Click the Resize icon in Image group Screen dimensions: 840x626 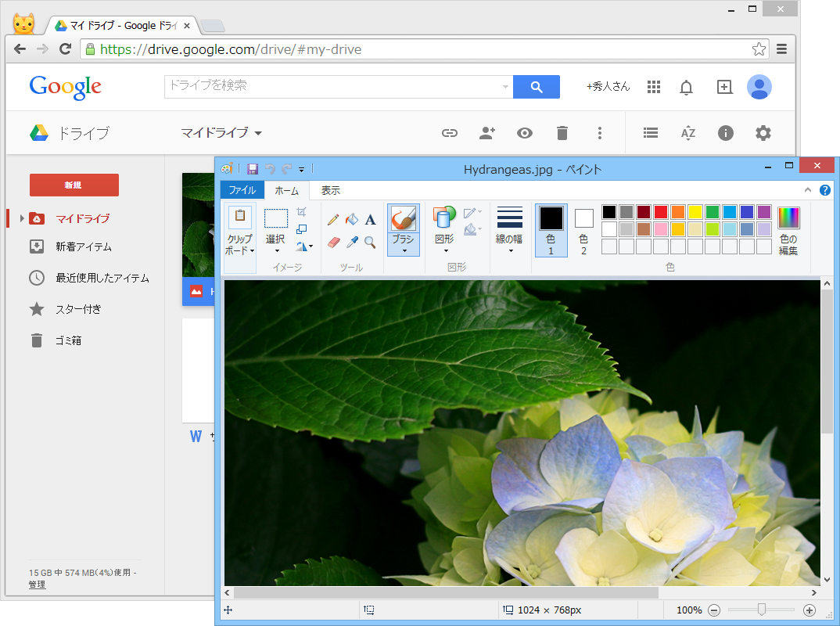[x=302, y=229]
